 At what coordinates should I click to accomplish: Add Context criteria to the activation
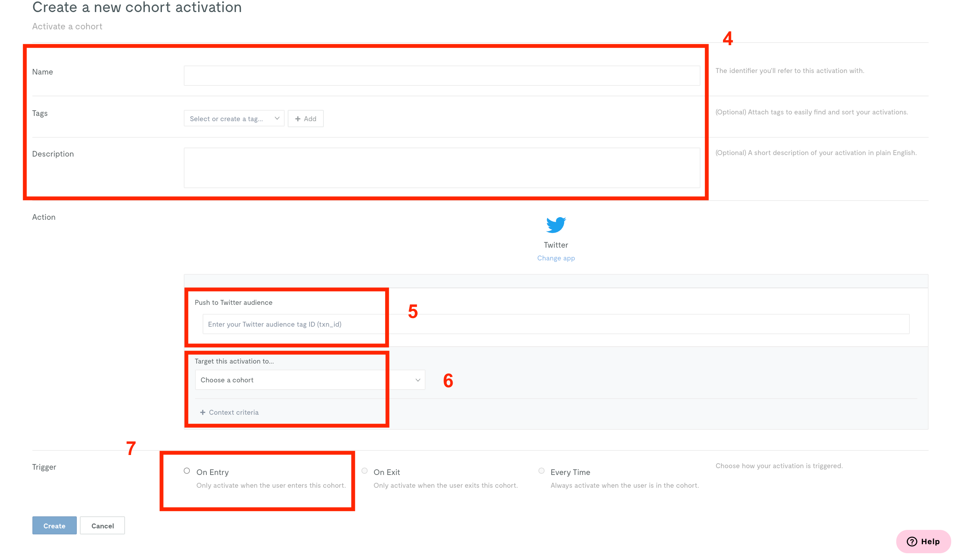(x=229, y=412)
